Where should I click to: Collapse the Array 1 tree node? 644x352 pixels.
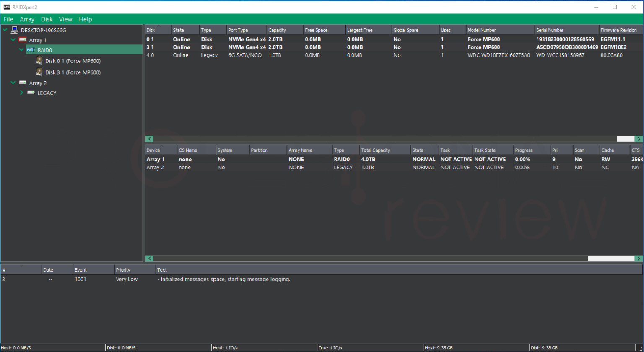(x=13, y=40)
